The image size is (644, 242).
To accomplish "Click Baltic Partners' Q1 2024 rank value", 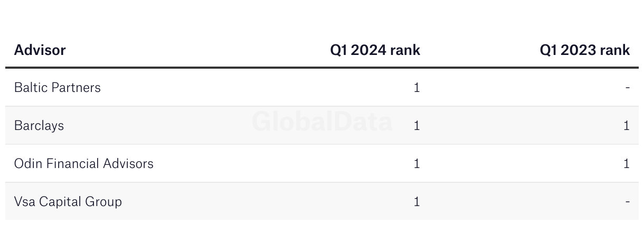I will pos(416,87).
